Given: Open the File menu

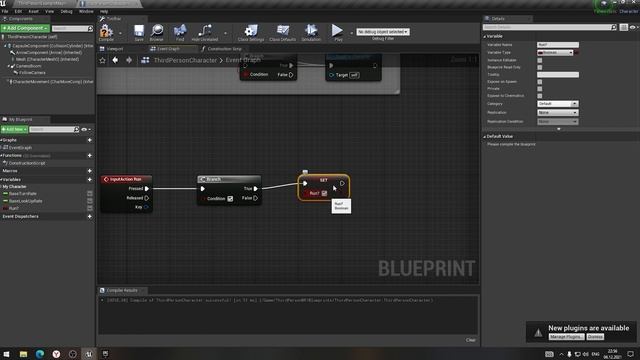Looking at the screenshot, I should (5, 11).
